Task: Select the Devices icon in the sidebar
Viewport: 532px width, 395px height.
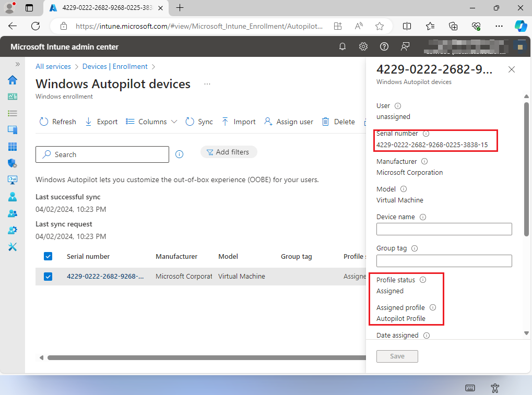Action: [x=13, y=129]
